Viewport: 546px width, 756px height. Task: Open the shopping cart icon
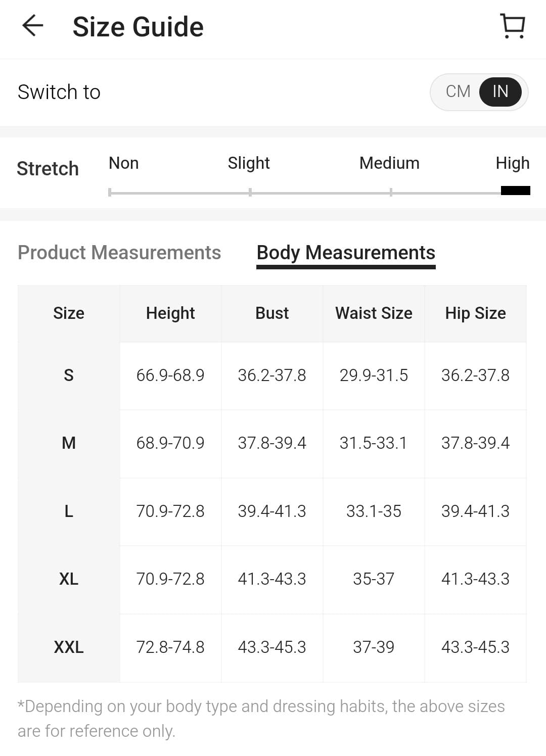point(513,26)
